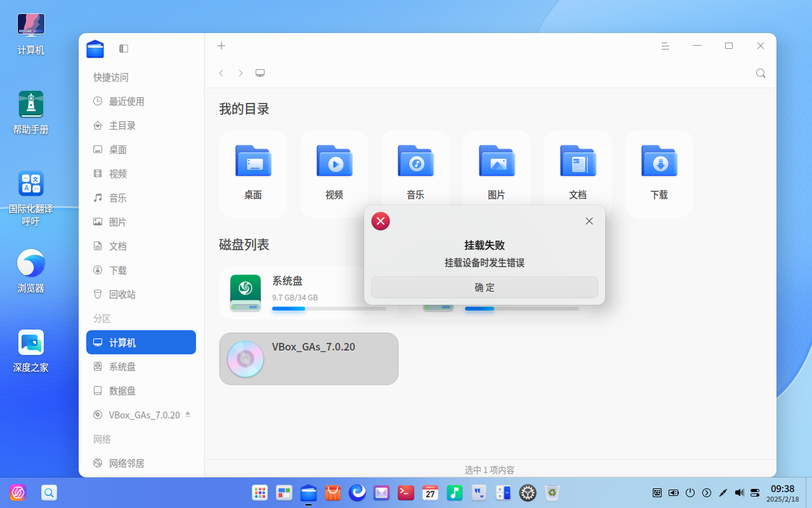This screenshot has width=812, height=508.
Task: Open the search icon in file manager
Action: [x=761, y=73]
